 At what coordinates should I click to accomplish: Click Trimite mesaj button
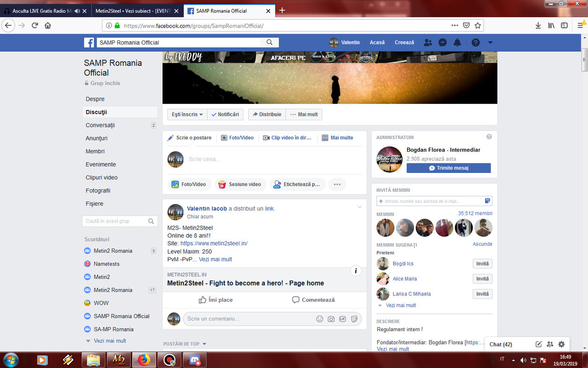click(x=448, y=168)
